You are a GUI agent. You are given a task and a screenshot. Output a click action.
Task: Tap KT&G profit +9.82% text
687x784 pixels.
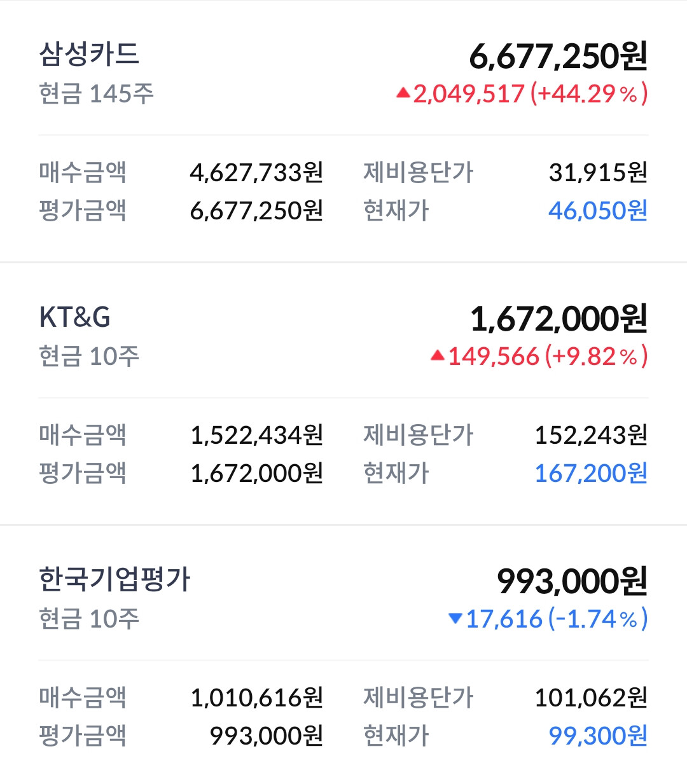597,356
